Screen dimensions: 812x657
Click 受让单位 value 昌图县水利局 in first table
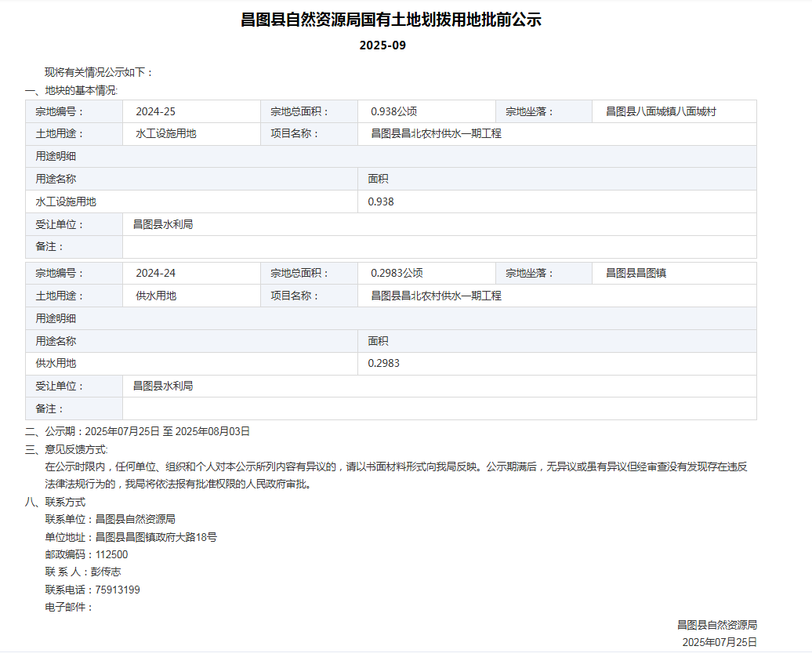[x=163, y=224]
